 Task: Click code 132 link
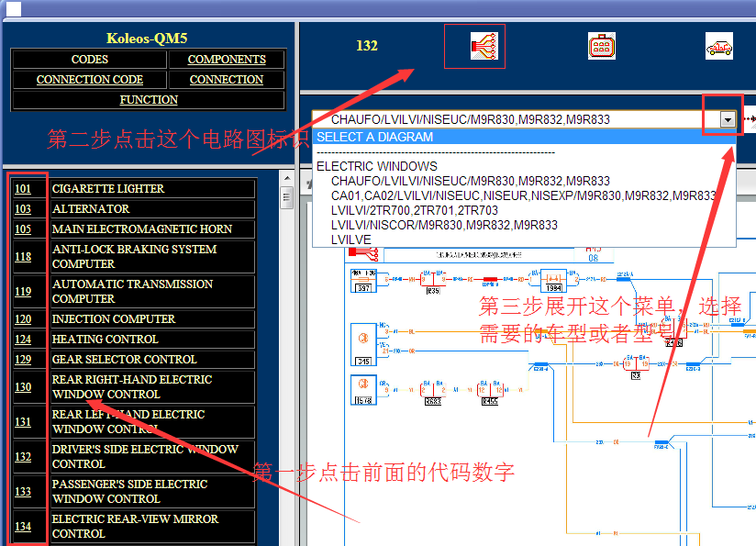point(23,457)
